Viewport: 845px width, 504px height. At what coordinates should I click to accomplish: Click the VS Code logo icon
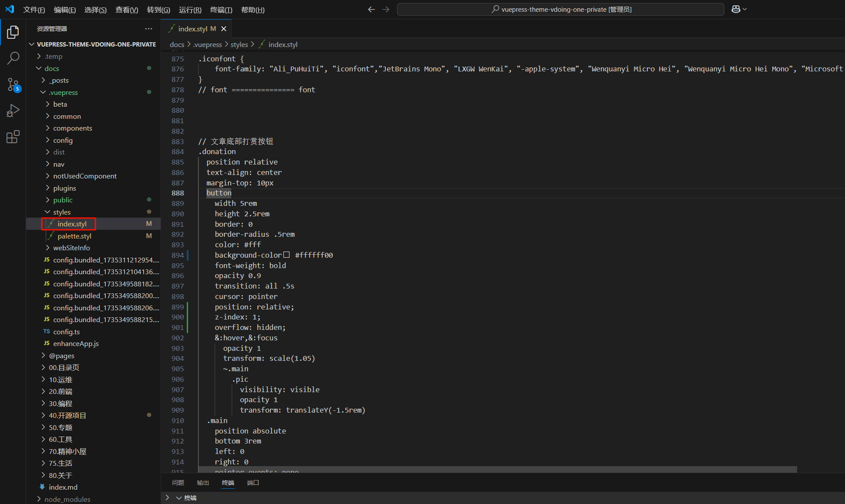coord(10,9)
